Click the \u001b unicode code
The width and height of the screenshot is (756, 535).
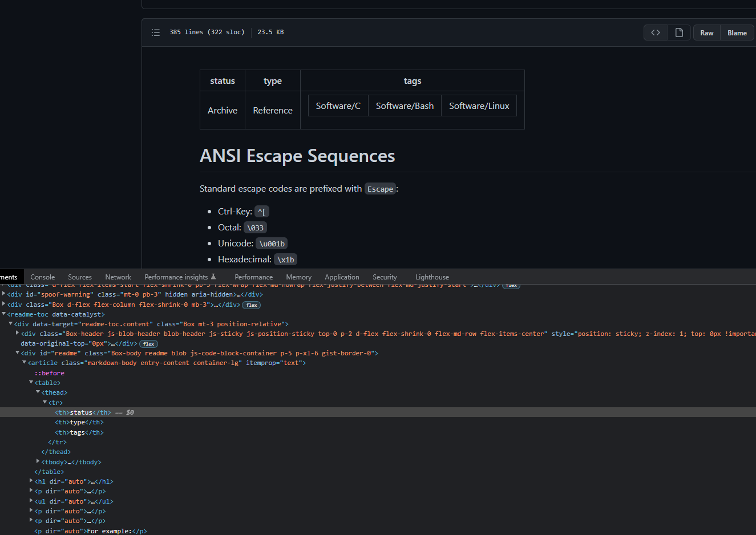coord(272,244)
